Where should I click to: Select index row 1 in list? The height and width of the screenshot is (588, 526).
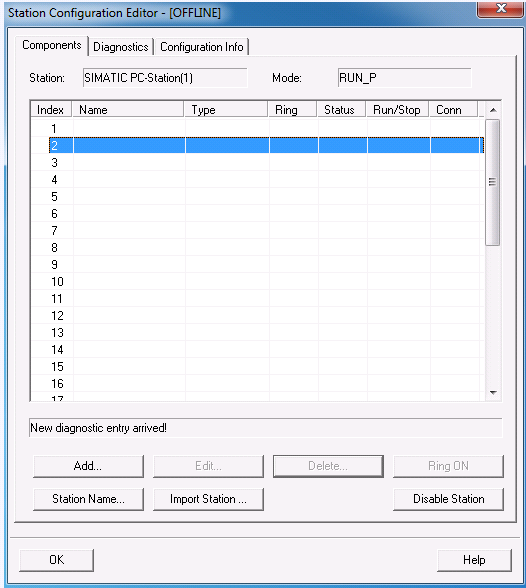257,128
